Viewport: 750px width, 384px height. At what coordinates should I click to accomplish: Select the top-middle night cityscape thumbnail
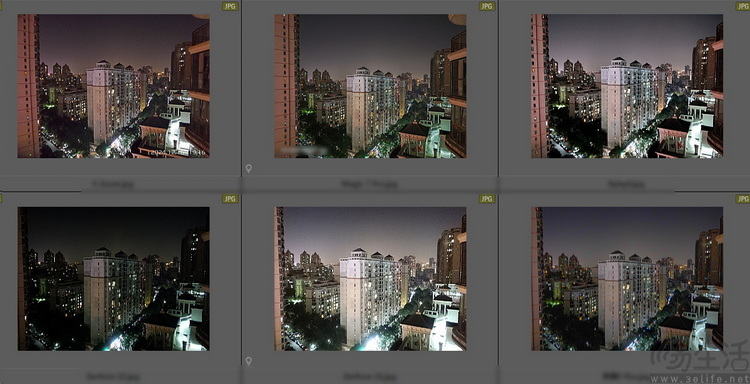coord(370,86)
